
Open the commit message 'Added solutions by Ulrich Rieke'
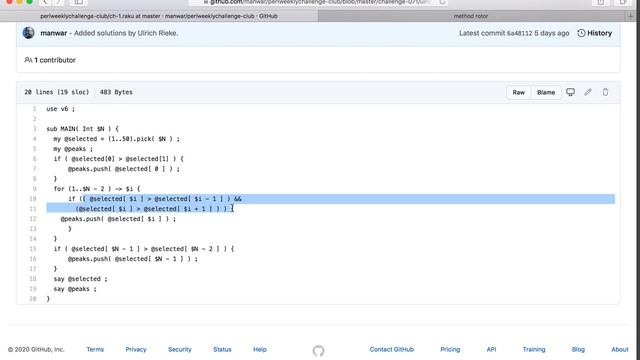[126, 33]
